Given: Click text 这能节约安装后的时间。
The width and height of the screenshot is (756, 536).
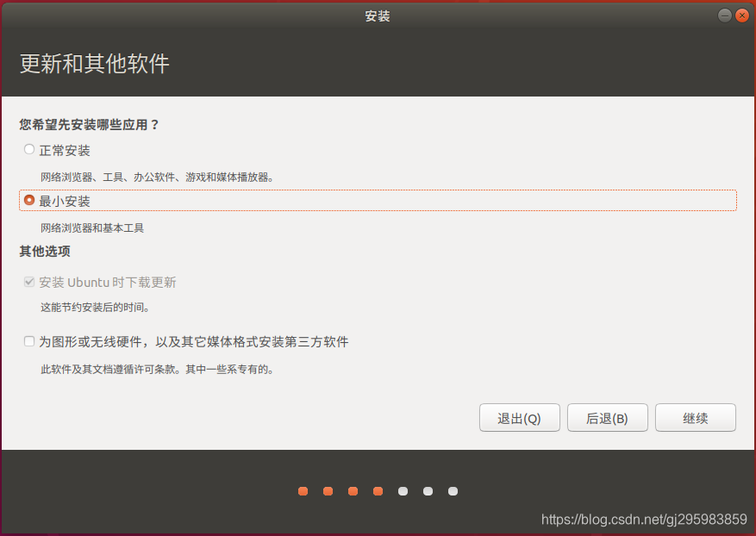Looking at the screenshot, I should [95, 308].
